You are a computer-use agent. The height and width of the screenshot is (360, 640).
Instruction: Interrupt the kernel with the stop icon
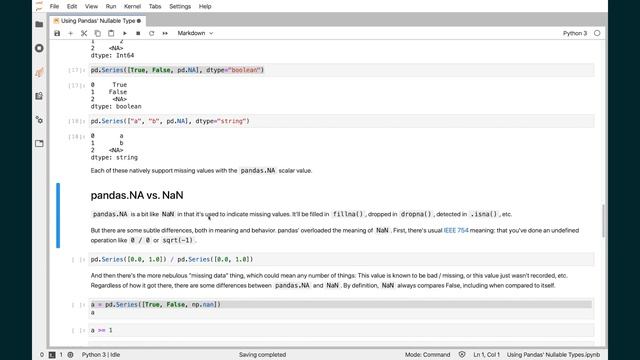coord(138,33)
